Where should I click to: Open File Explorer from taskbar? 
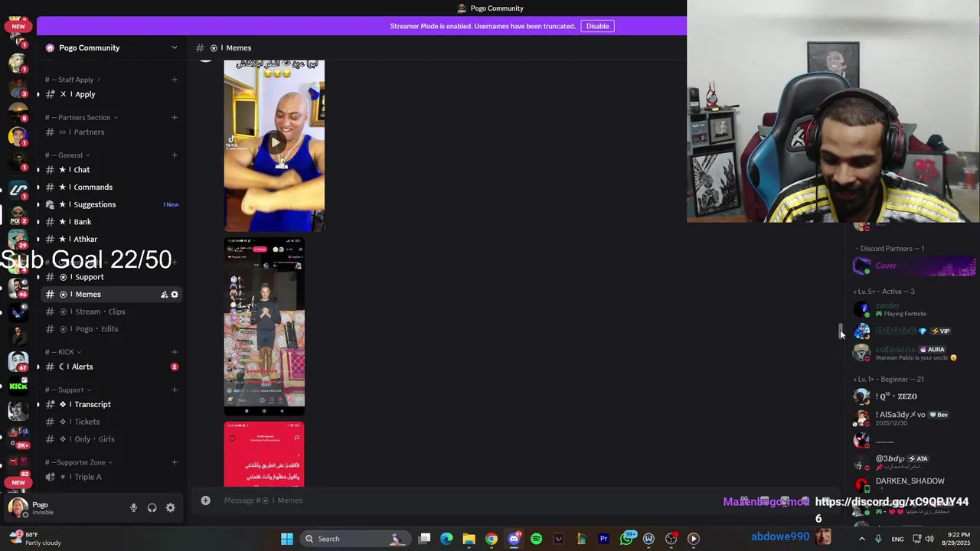coord(469,539)
